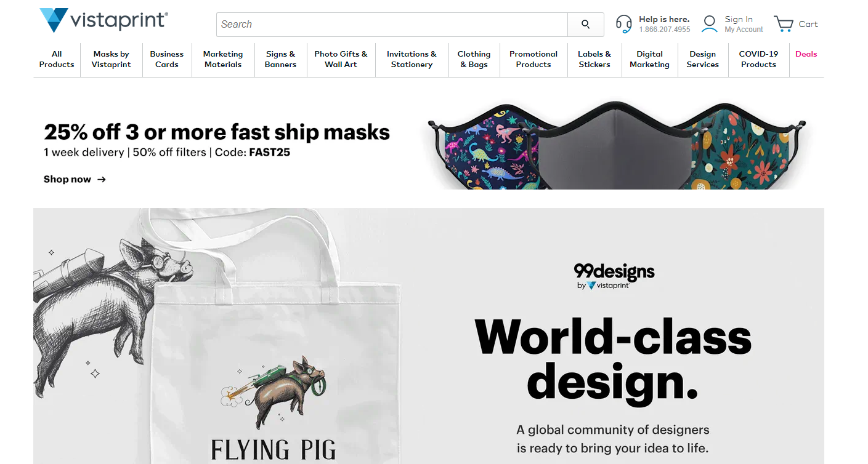Image resolution: width=868 pixels, height=464 pixels.
Task: Expand the Marketing Materials category
Action: pyautogui.click(x=223, y=59)
